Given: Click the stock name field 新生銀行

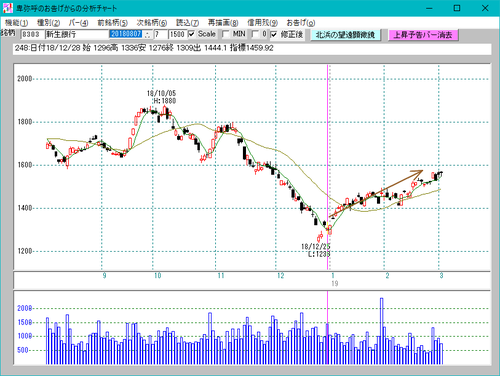Looking at the screenshot, I should point(77,34).
